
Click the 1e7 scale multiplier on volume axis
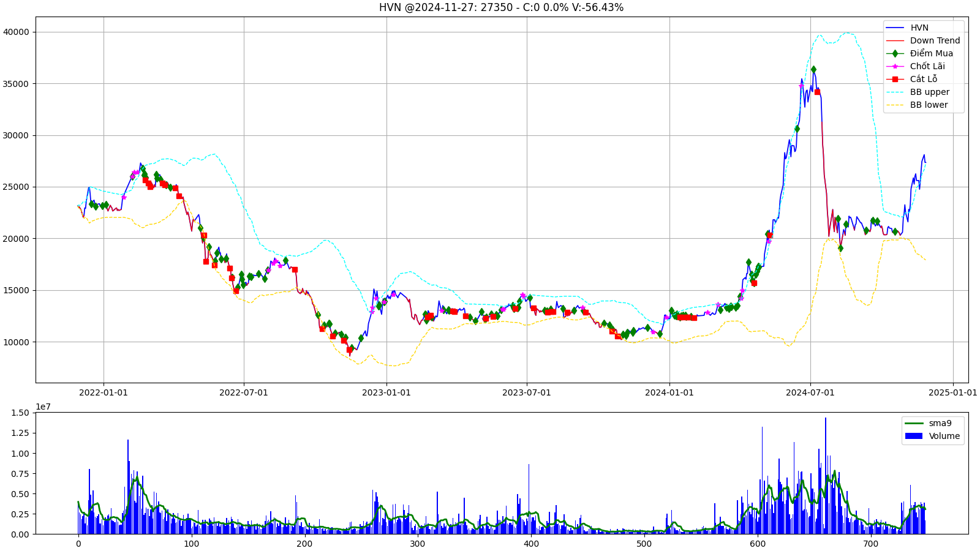43,407
